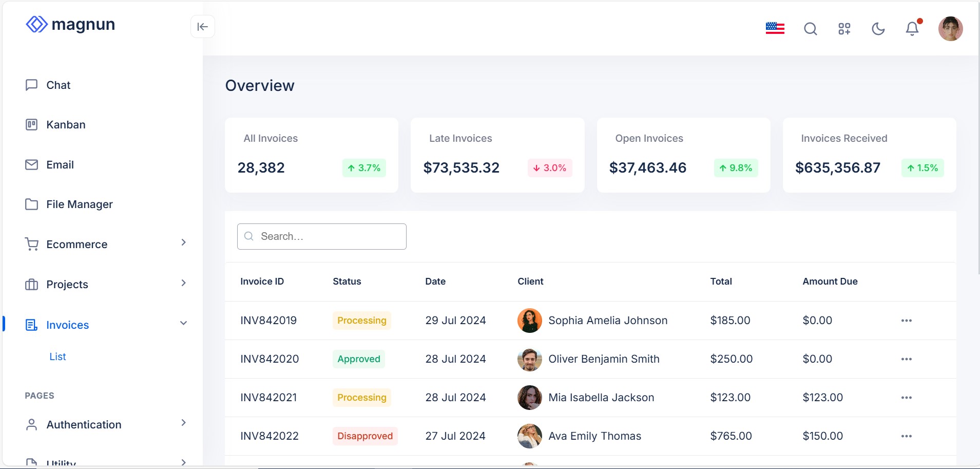Click the Disapproved status badge
Screen dimensions: 980x469
(x=364, y=436)
